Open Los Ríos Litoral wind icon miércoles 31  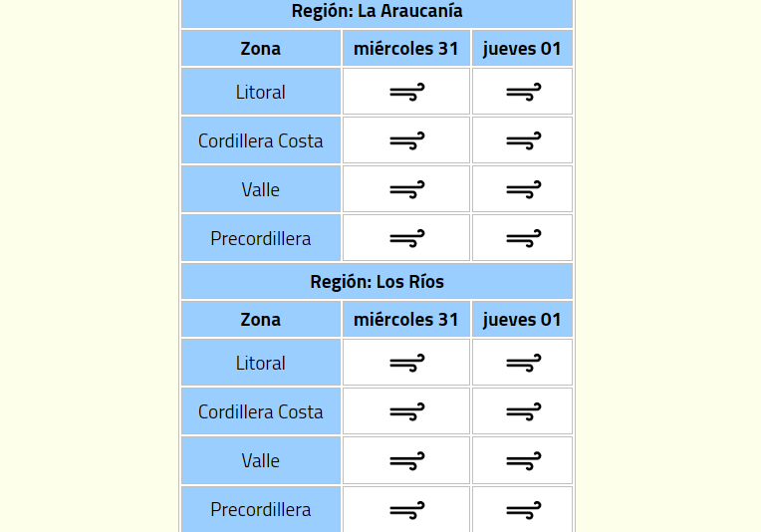click(406, 363)
